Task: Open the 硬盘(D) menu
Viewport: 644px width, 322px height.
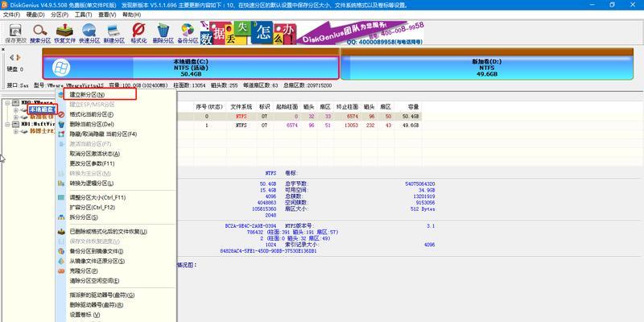Action: pos(35,14)
